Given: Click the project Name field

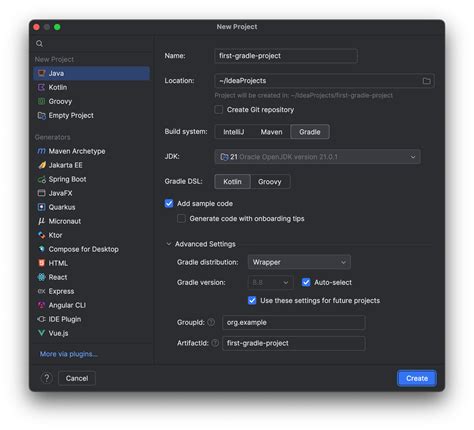Looking at the screenshot, I should [x=286, y=56].
